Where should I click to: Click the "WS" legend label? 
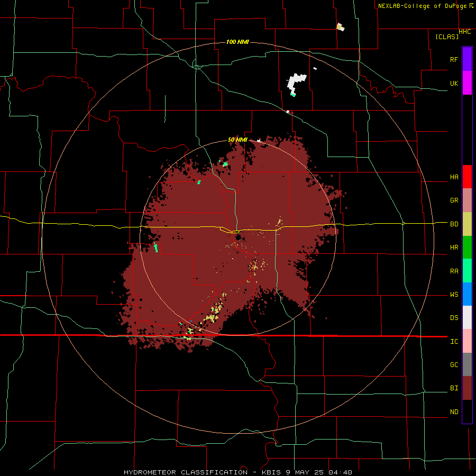(454, 295)
